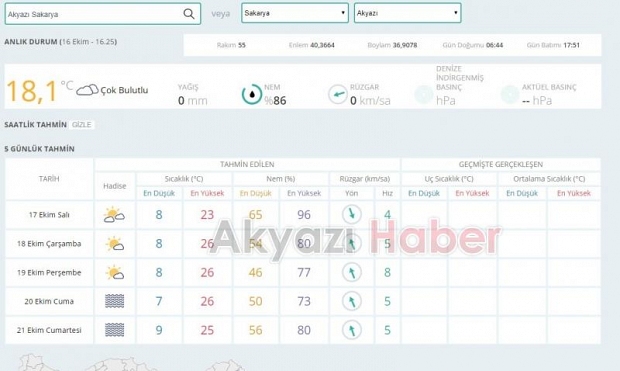Click the 19 Ekim Perşembe weather icon

[115, 273]
